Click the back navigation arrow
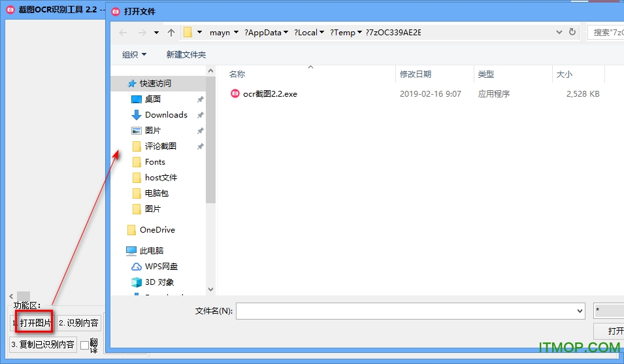 tap(123, 32)
